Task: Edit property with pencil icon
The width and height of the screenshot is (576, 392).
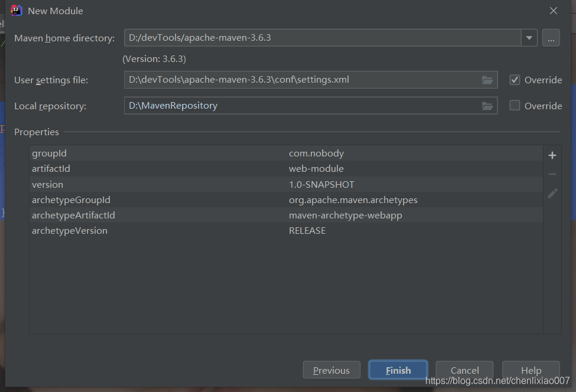Action: click(x=552, y=194)
